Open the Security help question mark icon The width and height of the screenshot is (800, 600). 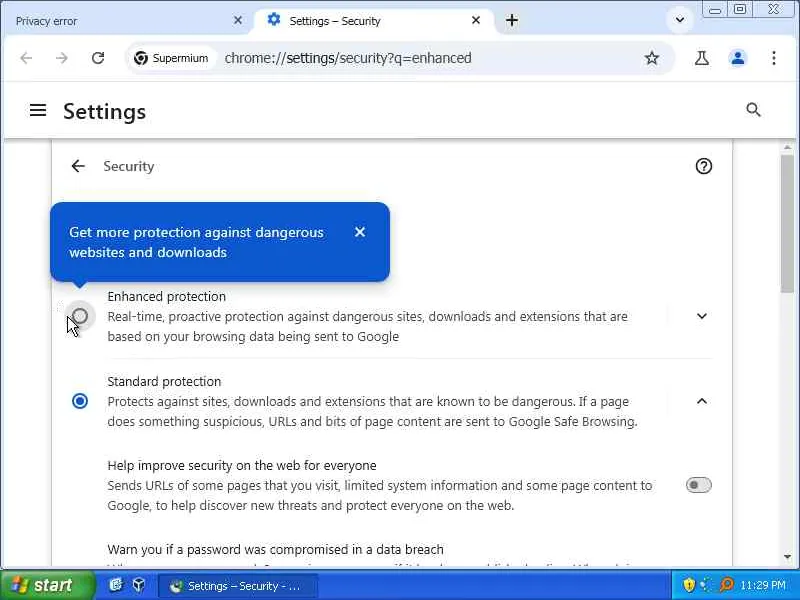click(704, 166)
